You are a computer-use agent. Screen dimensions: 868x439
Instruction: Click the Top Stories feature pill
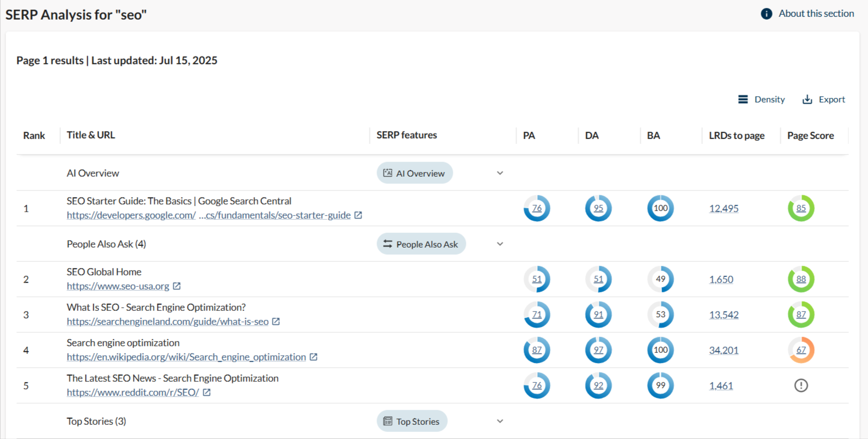click(412, 421)
